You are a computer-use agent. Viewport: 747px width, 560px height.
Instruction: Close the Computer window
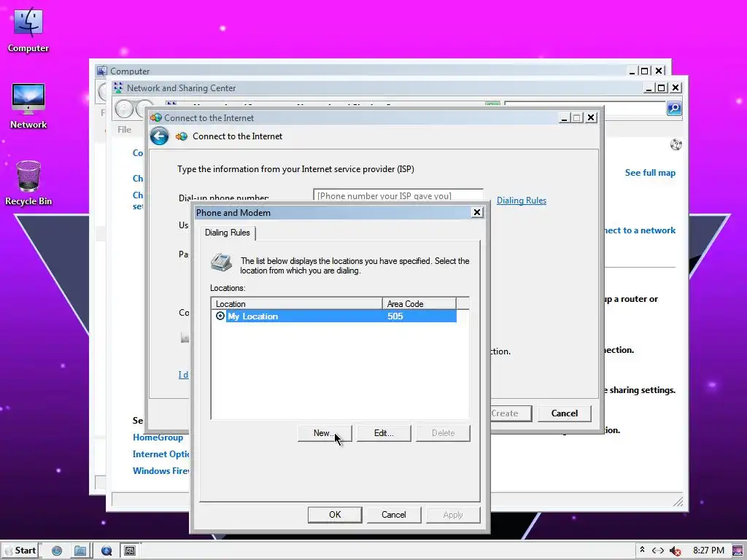[659, 71]
